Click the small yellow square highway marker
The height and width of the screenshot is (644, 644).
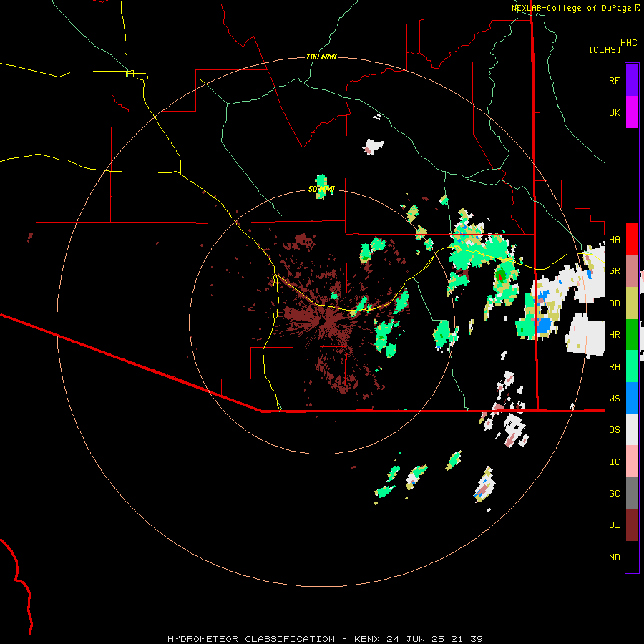[130, 74]
